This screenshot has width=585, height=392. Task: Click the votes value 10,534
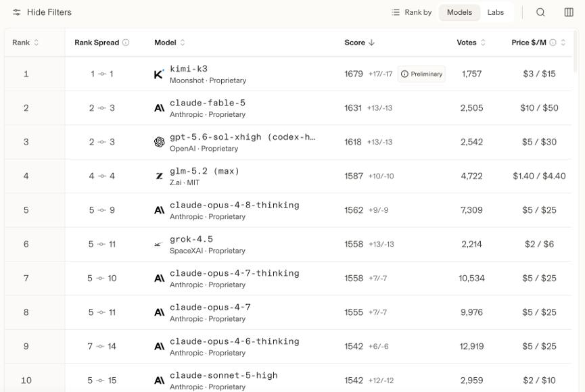pos(471,278)
